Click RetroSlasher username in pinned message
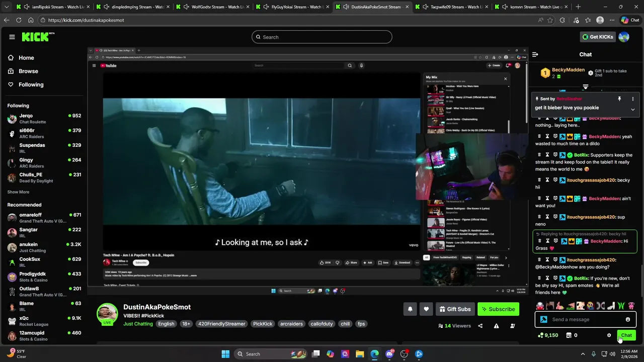This screenshot has height=362, width=644. pyautogui.click(x=569, y=99)
